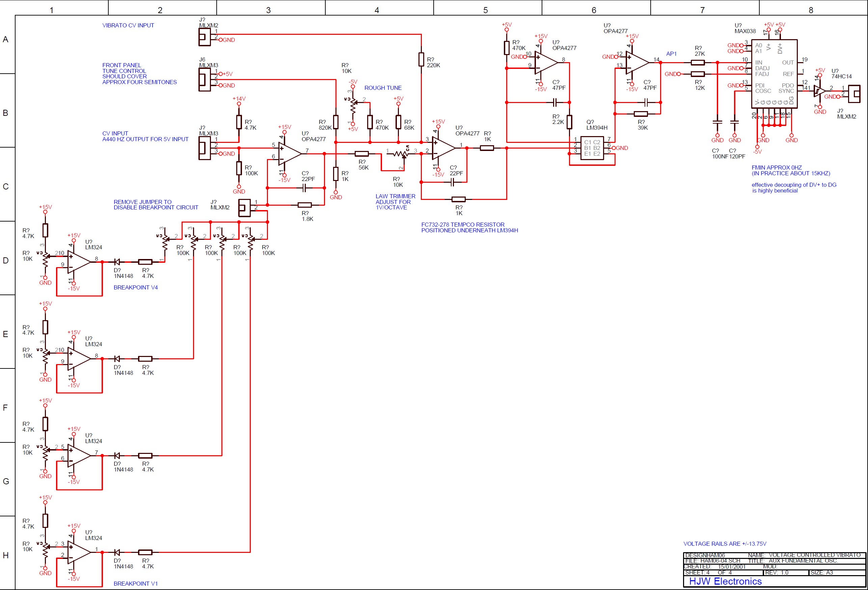The height and width of the screenshot is (590, 868).
Task: Click the HJW Electronics title text
Action: tap(725, 582)
